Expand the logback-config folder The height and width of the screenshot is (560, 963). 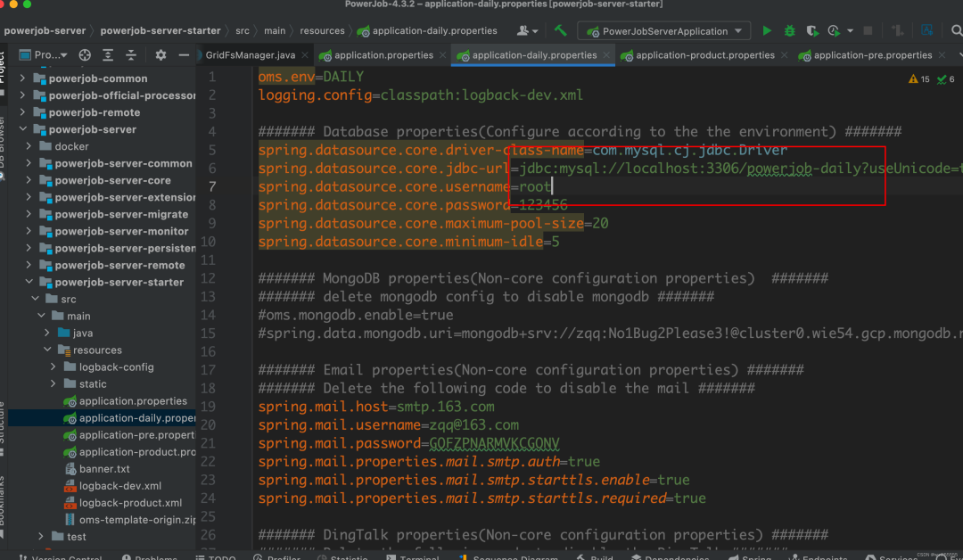click(x=53, y=367)
